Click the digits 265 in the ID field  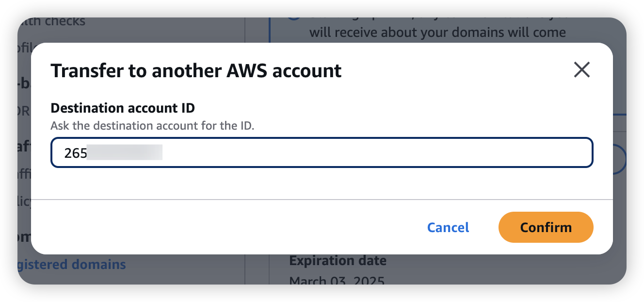tap(76, 153)
